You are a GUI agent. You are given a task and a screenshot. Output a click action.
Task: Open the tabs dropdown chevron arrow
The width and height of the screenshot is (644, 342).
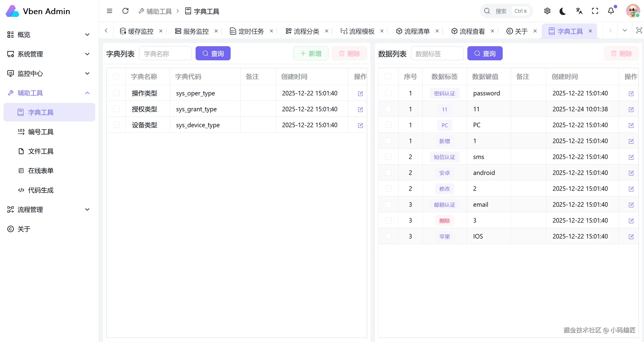[625, 31]
